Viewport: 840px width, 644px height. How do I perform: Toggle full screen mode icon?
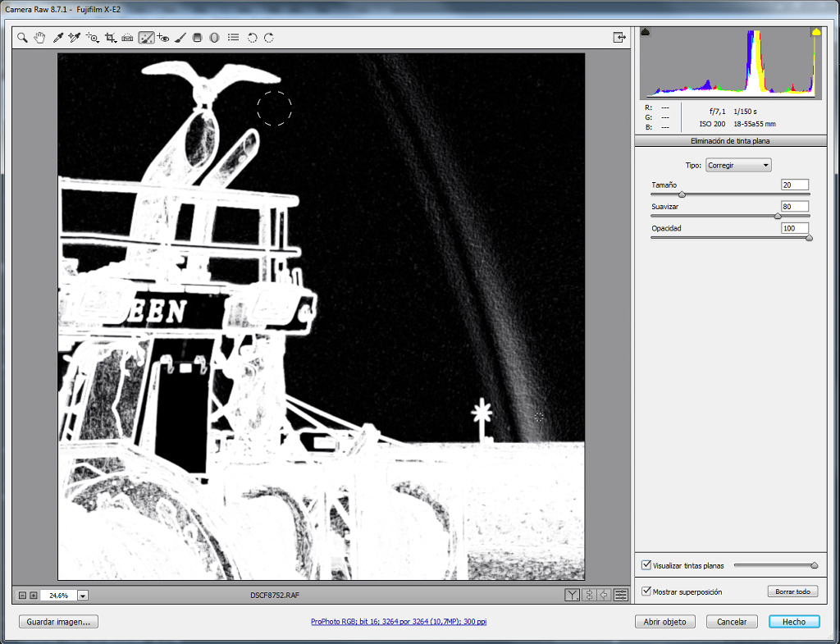pos(619,38)
